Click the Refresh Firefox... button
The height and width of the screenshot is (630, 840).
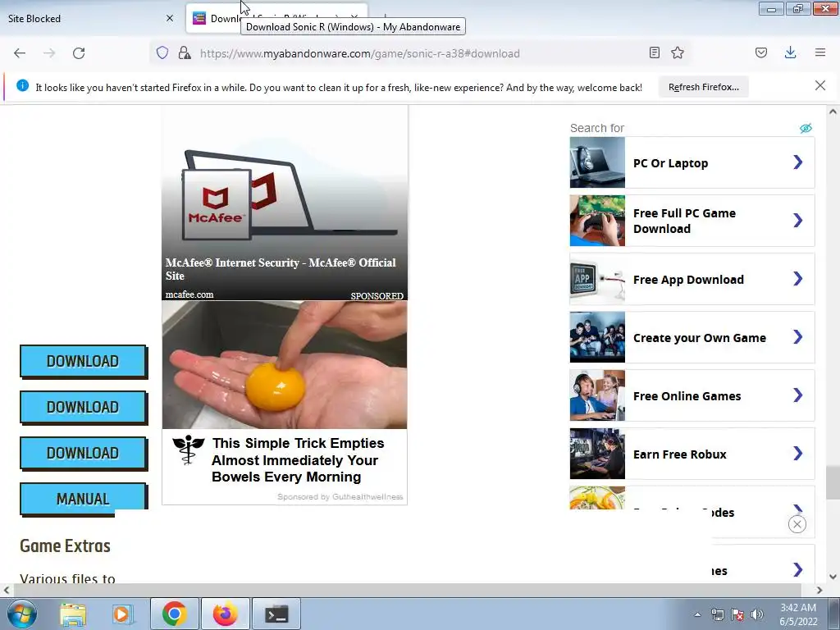tap(703, 87)
